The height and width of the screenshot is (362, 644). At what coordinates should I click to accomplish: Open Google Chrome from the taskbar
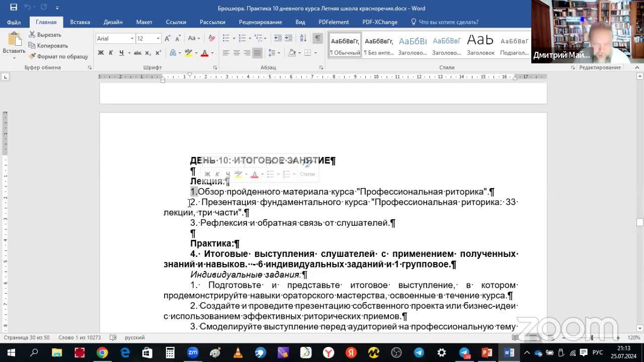tap(102, 352)
